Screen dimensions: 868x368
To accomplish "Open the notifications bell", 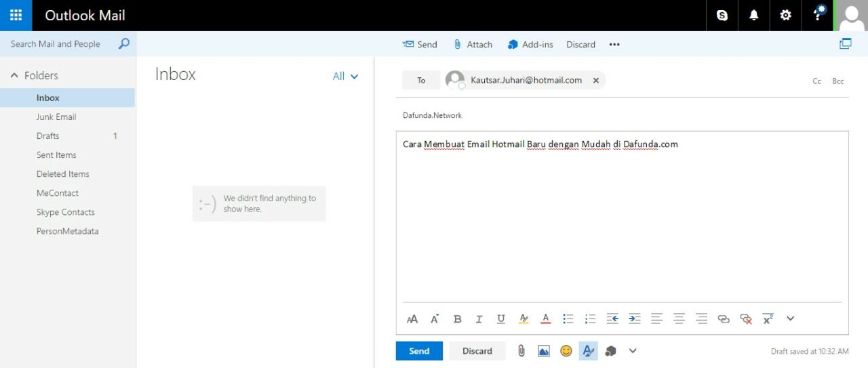I will pyautogui.click(x=753, y=15).
